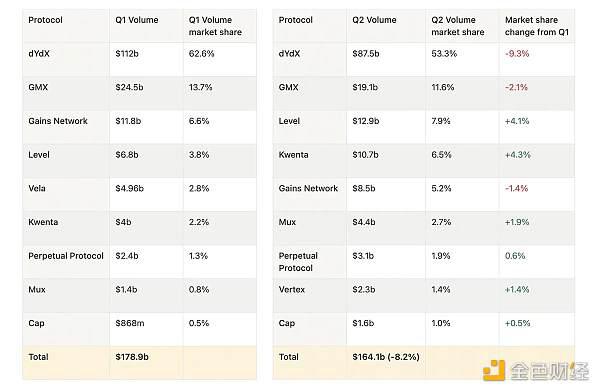
Task: Select the Q1 Volume market share header
Action: [215, 26]
